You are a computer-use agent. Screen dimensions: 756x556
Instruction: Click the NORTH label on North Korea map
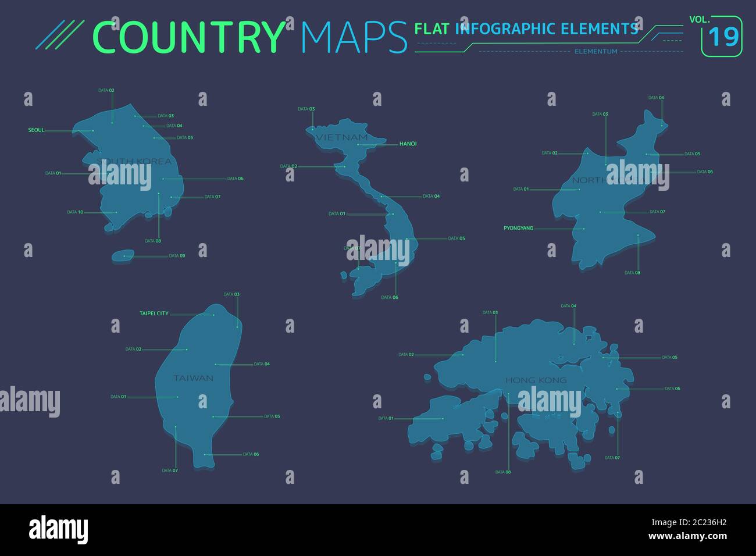point(590,180)
